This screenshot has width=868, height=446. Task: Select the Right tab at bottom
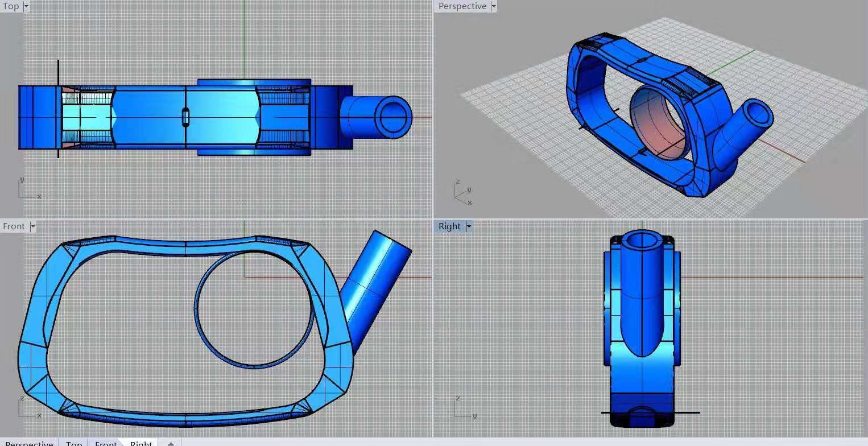141,443
